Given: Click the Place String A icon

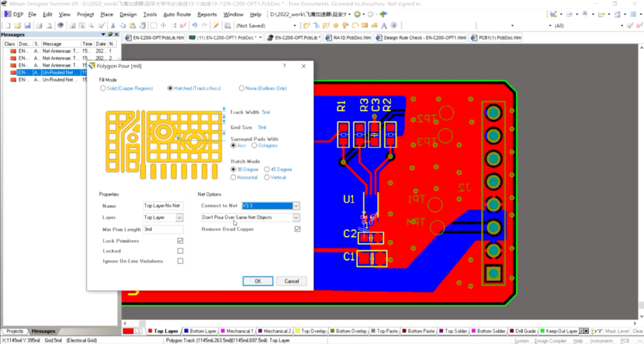Looking at the screenshot, I should click(x=384, y=26).
